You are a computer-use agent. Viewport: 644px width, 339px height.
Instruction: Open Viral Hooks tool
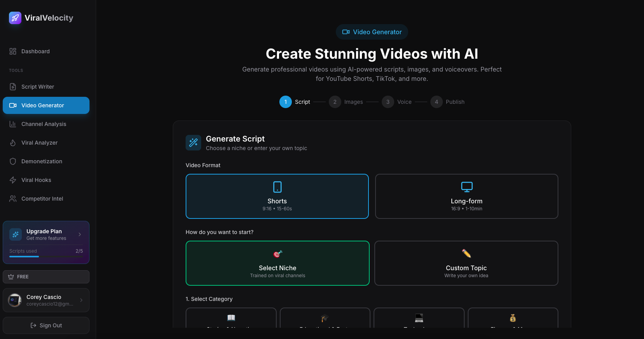(46, 180)
